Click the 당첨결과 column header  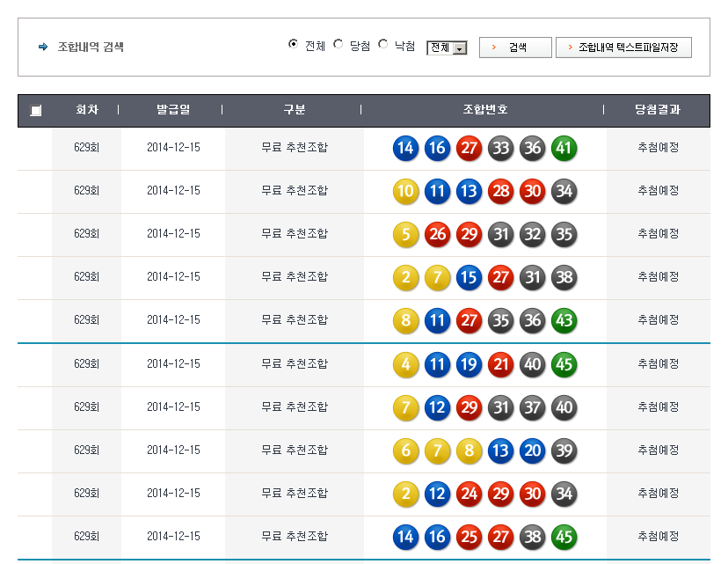(658, 110)
